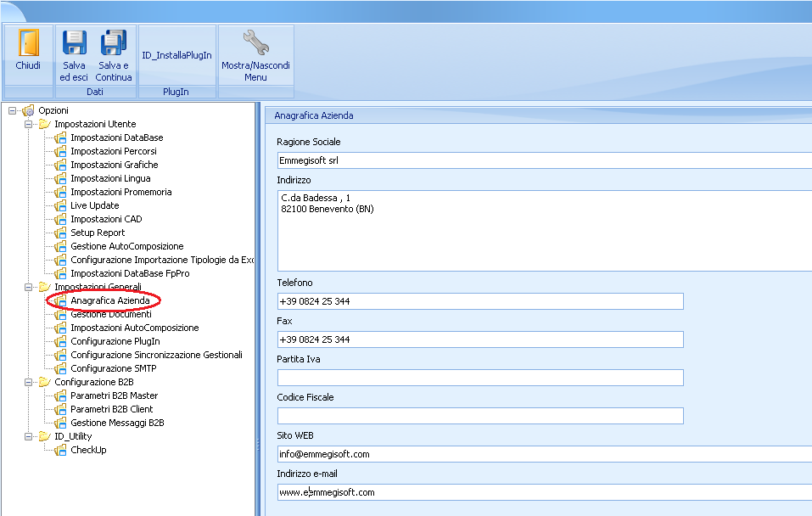
Task: Click the PlugIn ribbon group label
Action: [176, 92]
